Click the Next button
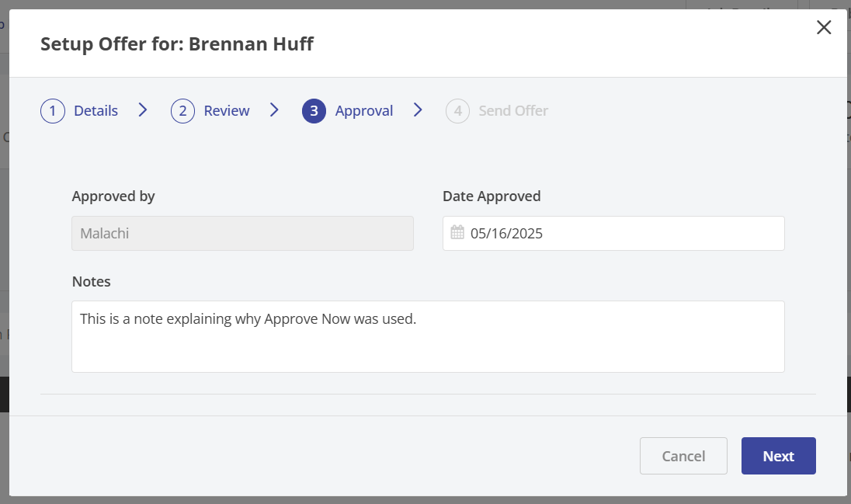This screenshot has height=504, width=851. (778, 456)
